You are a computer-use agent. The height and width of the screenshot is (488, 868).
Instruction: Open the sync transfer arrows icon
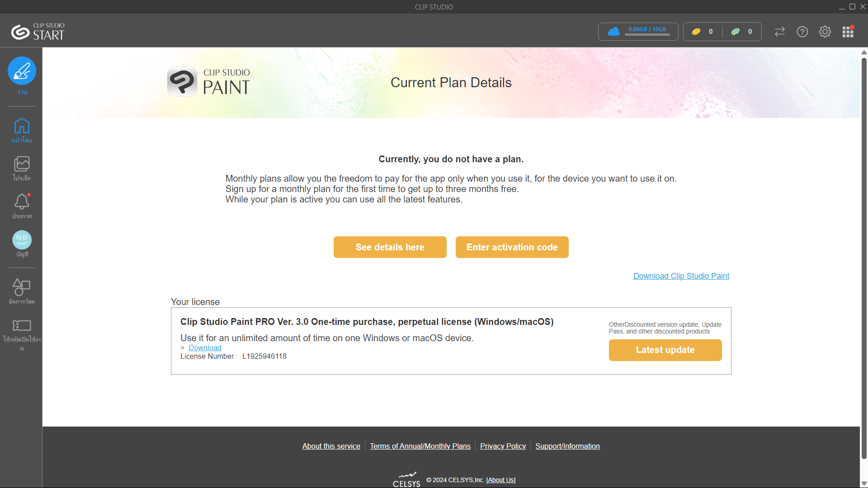(780, 32)
